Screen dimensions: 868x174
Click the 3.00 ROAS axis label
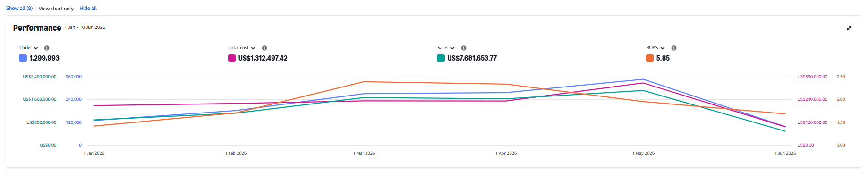pyautogui.click(x=841, y=145)
